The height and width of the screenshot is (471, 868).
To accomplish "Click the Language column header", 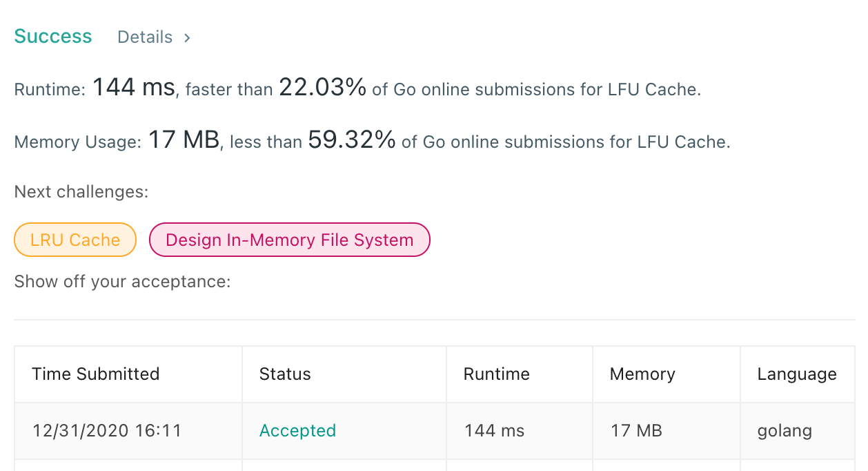I will [797, 374].
